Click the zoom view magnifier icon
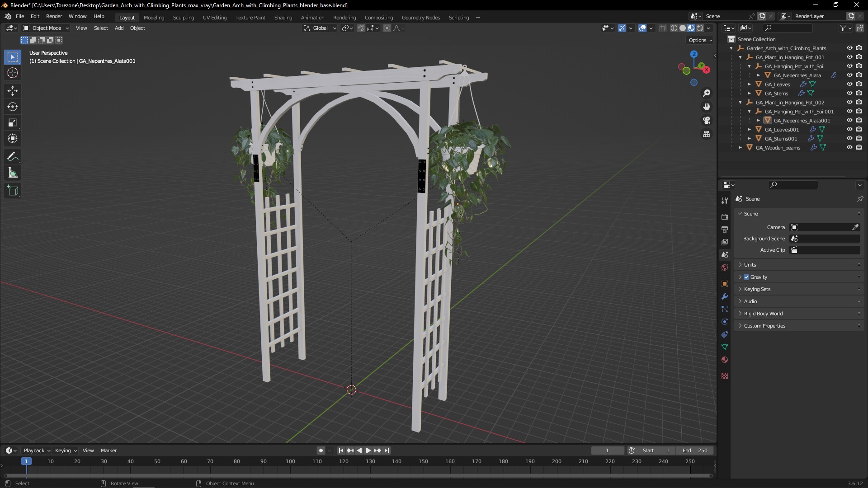 pyautogui.click(x=707, y=93)
